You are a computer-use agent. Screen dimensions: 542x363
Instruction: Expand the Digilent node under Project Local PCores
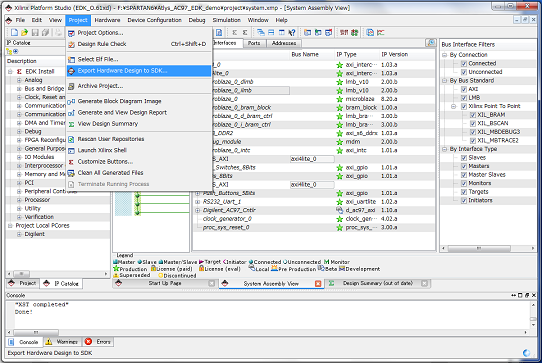pos(19,234)
